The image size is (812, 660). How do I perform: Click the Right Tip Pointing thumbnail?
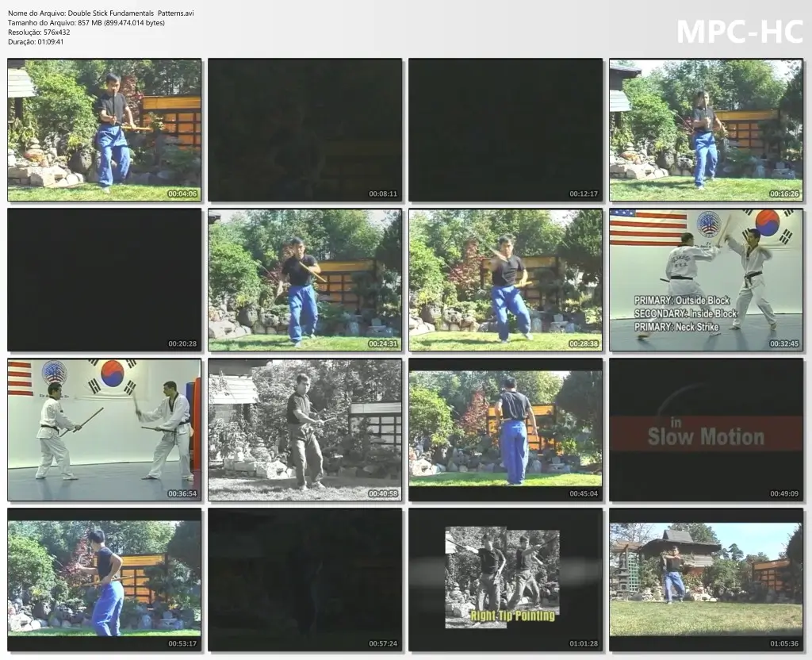click(506, 579)
